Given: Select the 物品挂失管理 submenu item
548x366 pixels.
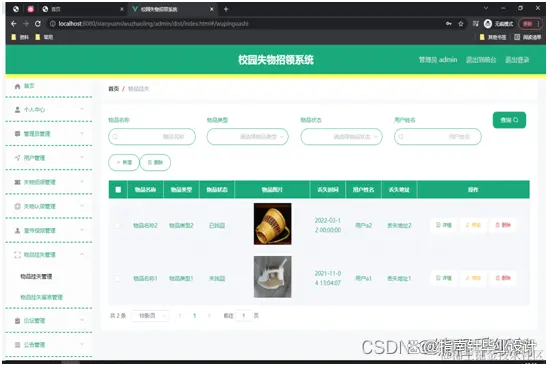Looking at the screenshot, I should click(x=36, y=277).
